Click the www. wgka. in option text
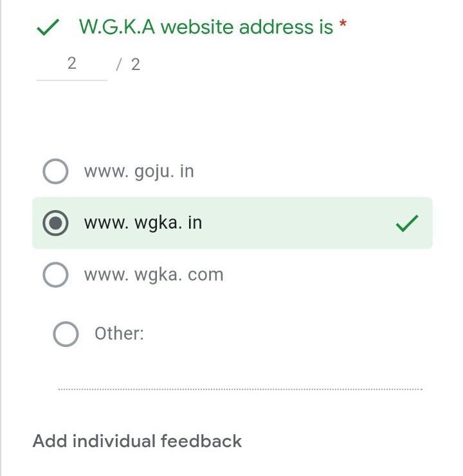This screenshot has height=476, width=463. (143, 223)
